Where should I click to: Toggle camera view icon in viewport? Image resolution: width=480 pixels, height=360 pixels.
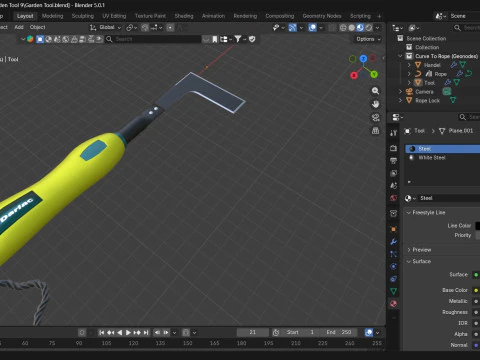tap(375, 117)
